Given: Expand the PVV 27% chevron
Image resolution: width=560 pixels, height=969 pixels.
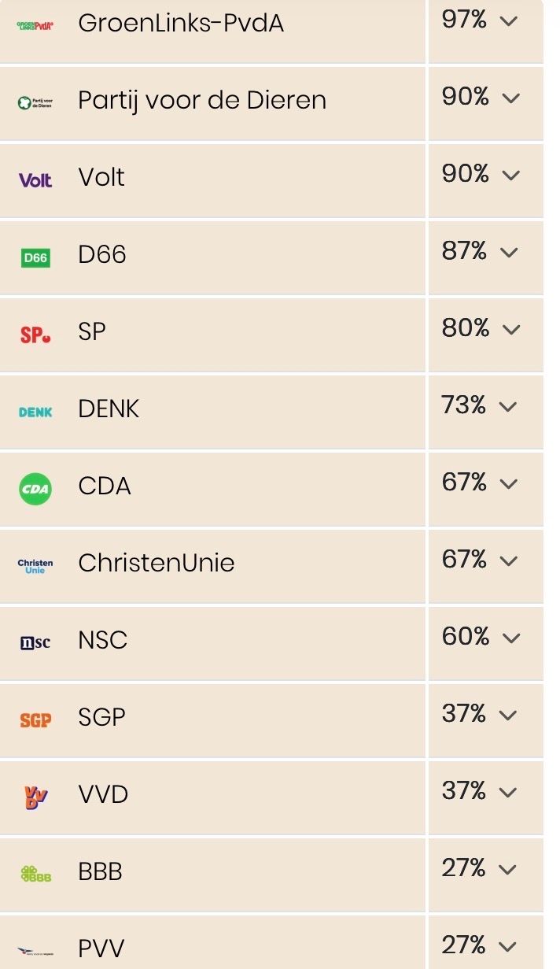Looking at the screenshot, I should pyautogui.click(x=510, y=947).
